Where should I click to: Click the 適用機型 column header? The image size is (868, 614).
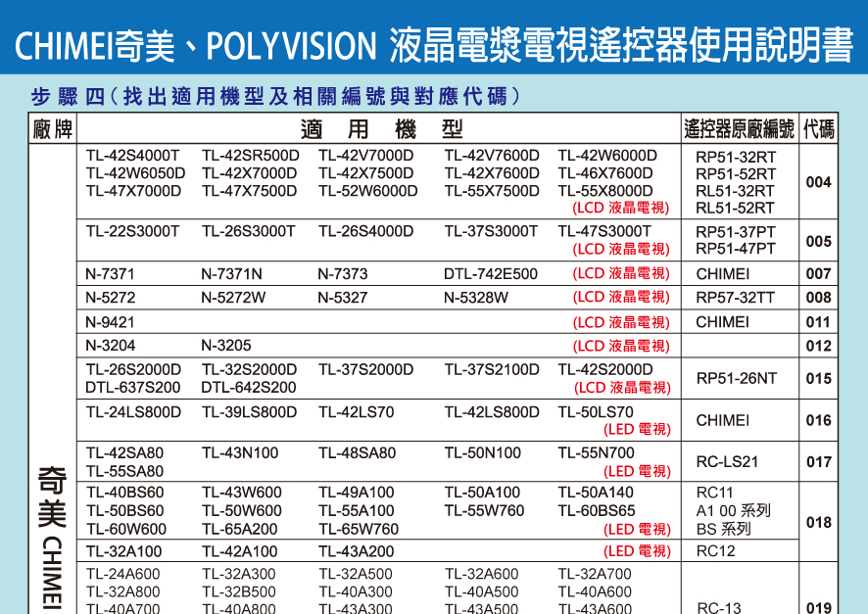point(381,129)
